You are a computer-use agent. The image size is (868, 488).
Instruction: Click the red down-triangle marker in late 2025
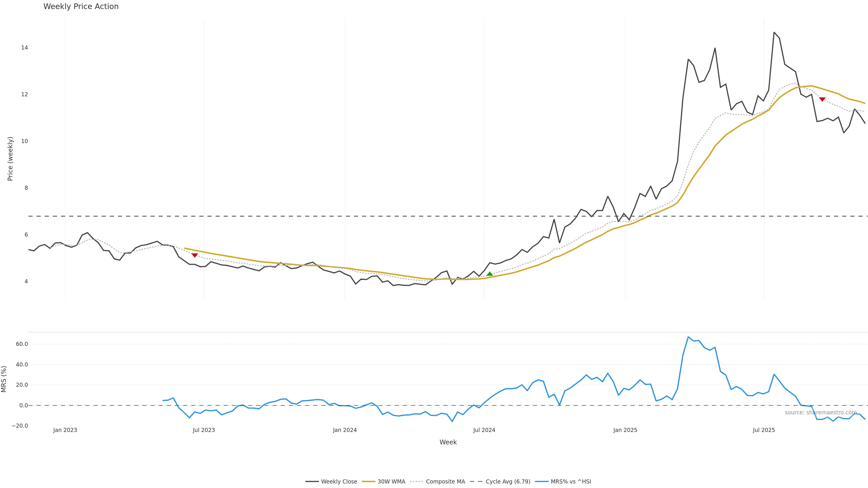pyautogui.click(x=822, y=99)
